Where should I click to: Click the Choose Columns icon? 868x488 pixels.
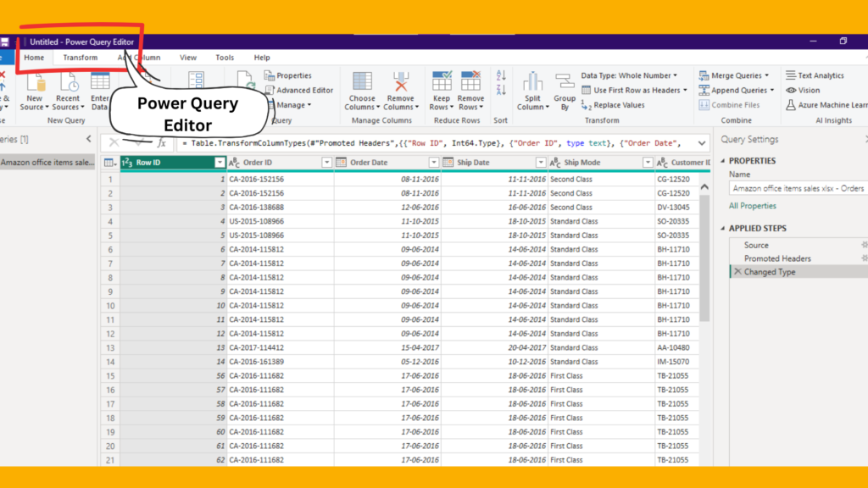click(362, 91)
